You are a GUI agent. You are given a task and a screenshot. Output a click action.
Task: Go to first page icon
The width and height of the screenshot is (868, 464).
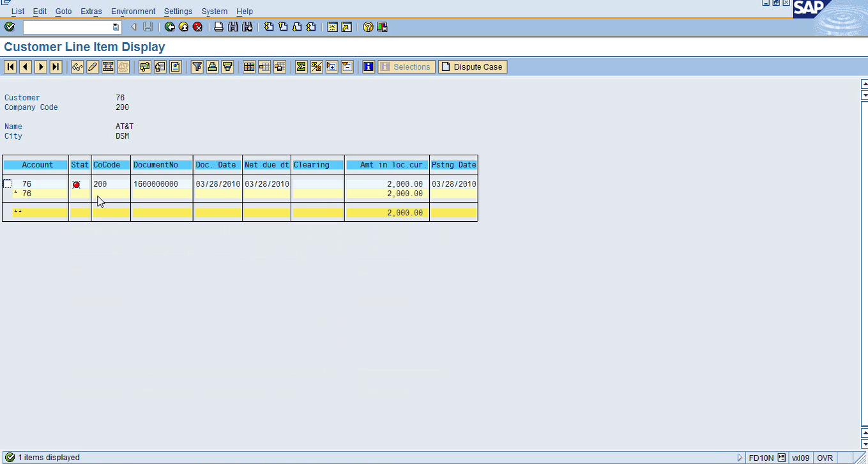pyautogui.click(x=268, y=27)
